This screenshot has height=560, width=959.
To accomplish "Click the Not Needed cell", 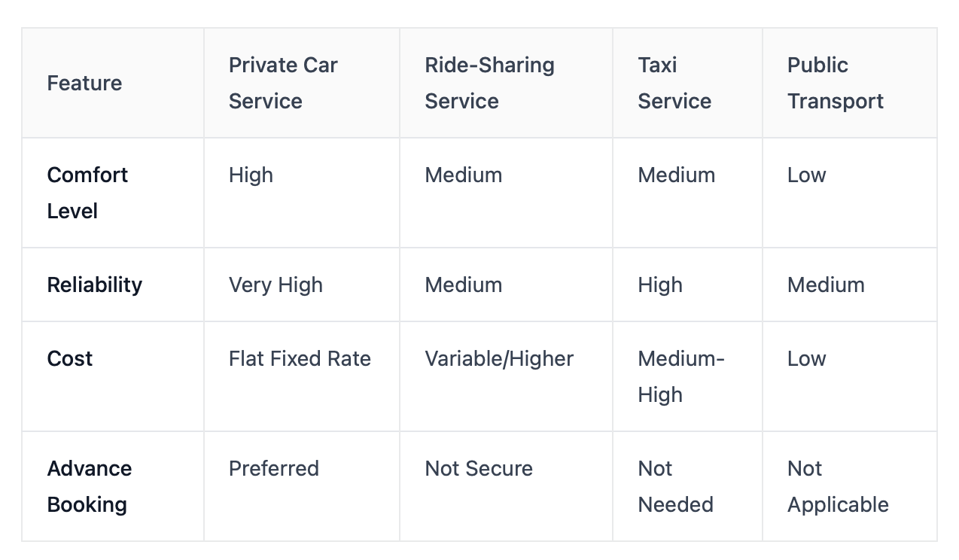I will pos(675,486).
